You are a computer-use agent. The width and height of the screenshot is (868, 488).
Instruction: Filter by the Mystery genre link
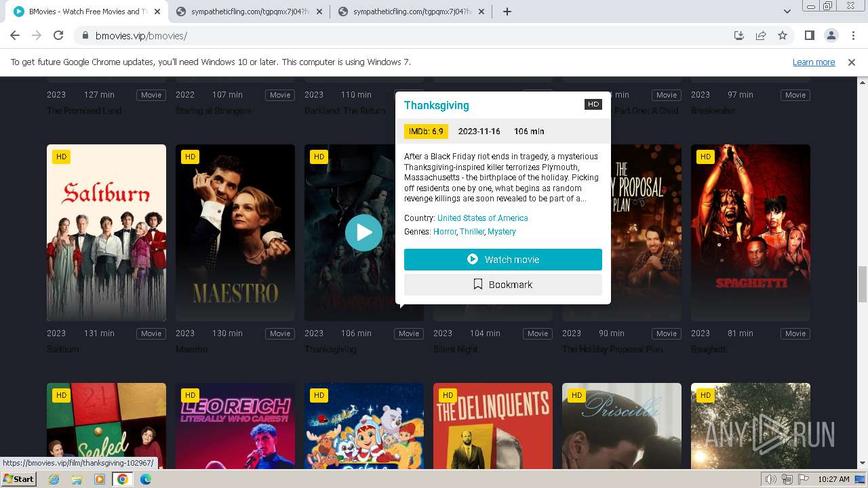pos(502,232)
